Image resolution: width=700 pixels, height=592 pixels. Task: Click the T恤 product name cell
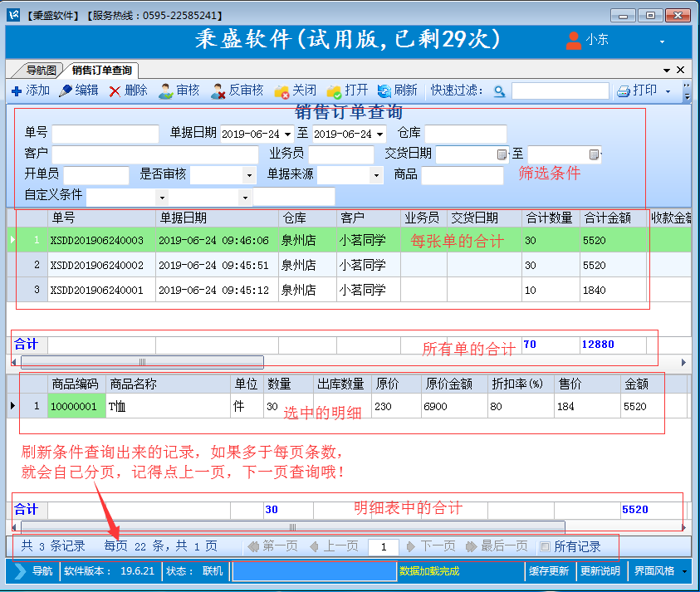pos(168,406)
